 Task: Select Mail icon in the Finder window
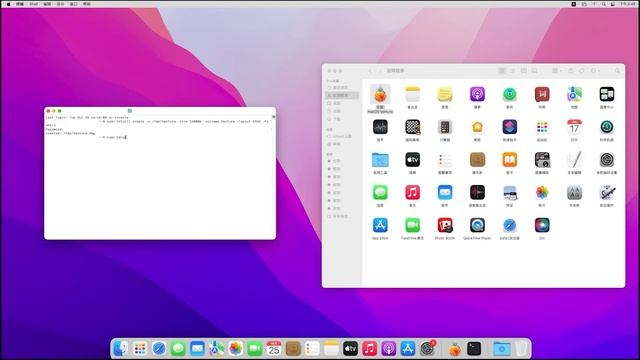(x=445, y=192)
